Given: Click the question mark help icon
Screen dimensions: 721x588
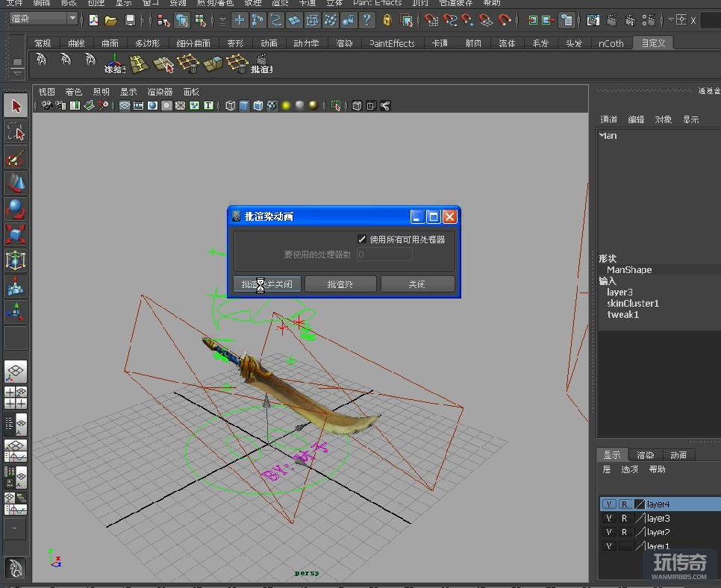Looking at the screenshot, I should [366, 19].
